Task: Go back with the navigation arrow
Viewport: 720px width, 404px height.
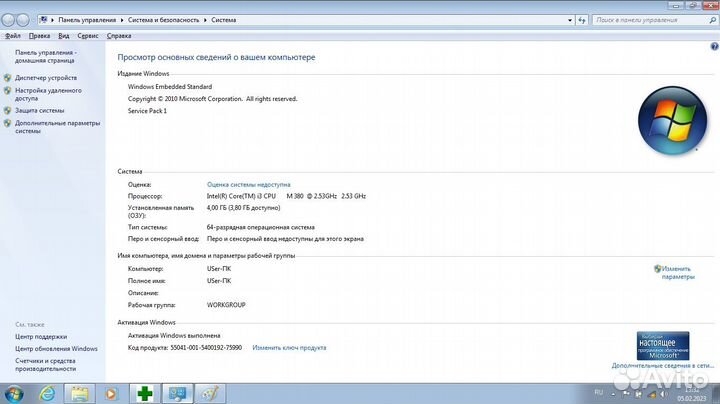Action: [9, 20]
